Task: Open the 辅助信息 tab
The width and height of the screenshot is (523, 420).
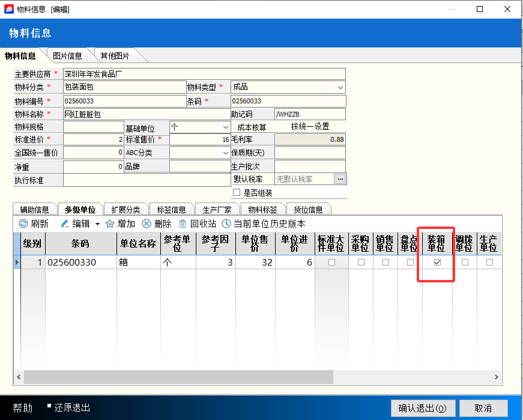Action: tap(34, 209)
